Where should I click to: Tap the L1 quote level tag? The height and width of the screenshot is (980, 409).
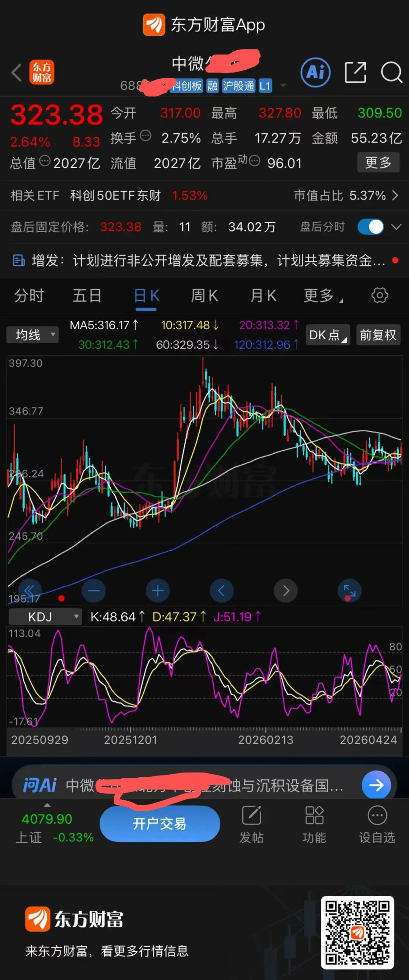point(265,86)
